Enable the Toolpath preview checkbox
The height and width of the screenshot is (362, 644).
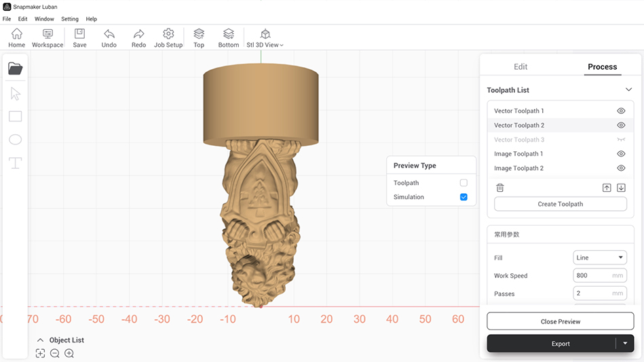click(463, 183)
